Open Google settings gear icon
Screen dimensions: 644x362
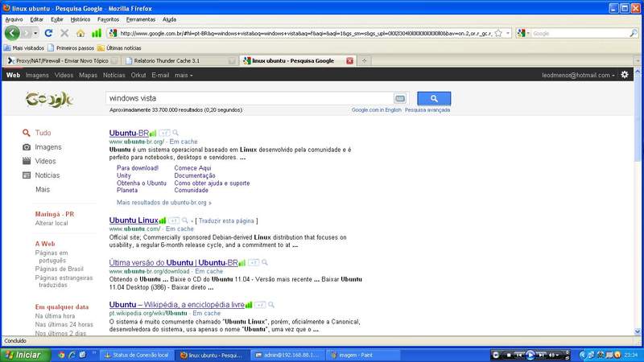625,75
